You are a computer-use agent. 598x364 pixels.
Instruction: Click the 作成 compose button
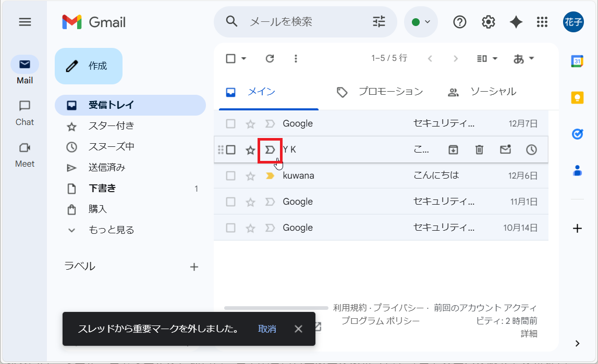[x=88, y=66]
